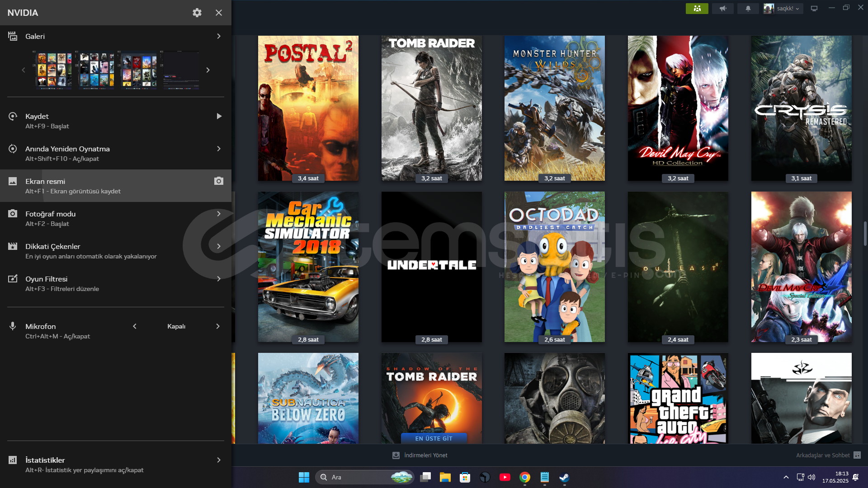Image resolution: width=868 pixels, height=488 pixels.
Task: Open Steam friends green button
Action: tap(697, 9)
